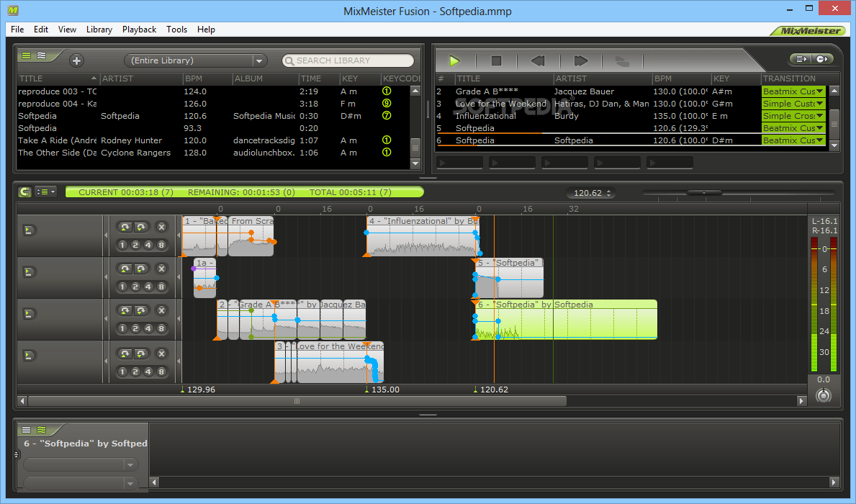The image size is (856, 504).
Task: Stop playback with the square Stop button
Action: [496, 60]
